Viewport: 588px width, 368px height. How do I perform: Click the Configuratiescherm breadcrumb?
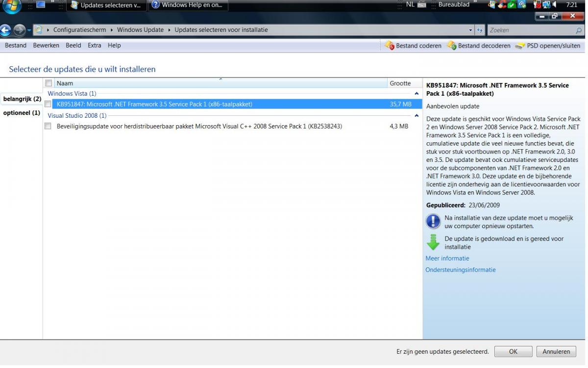[79, 30]
